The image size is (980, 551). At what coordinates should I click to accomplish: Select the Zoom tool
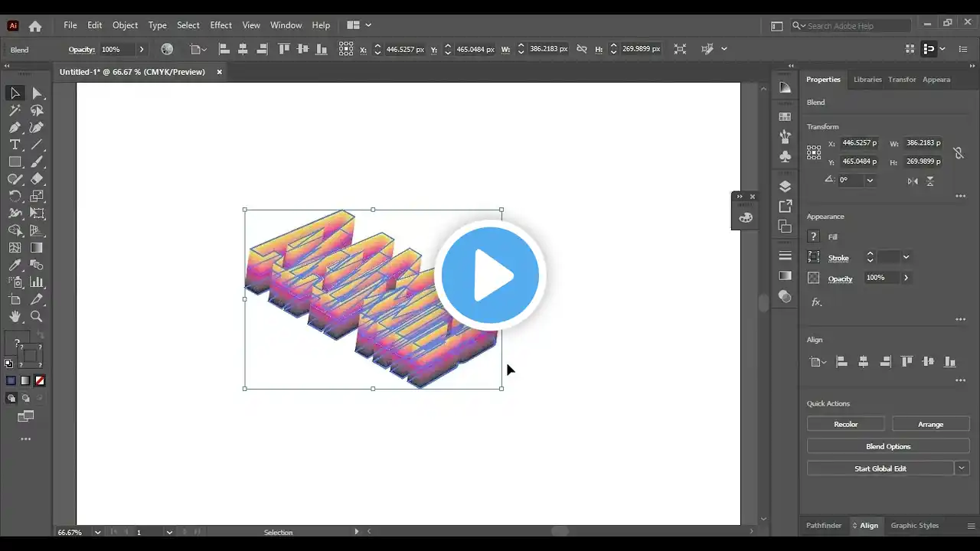[37, 316]
